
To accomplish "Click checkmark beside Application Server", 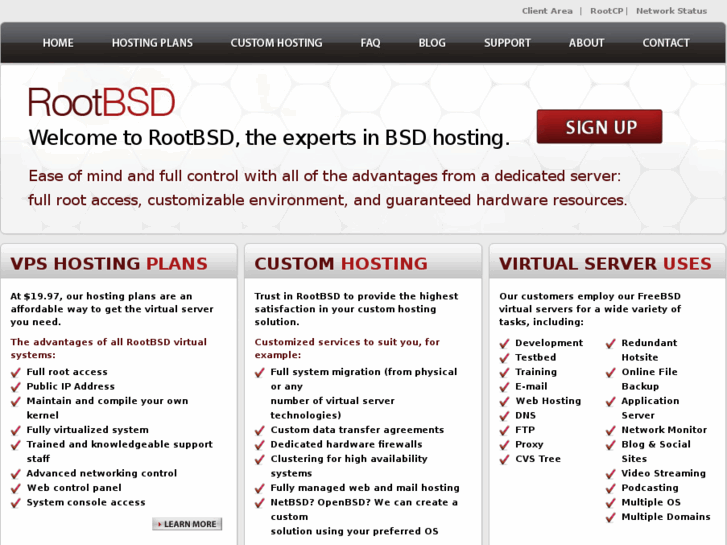I will click(x=611, y=401).
